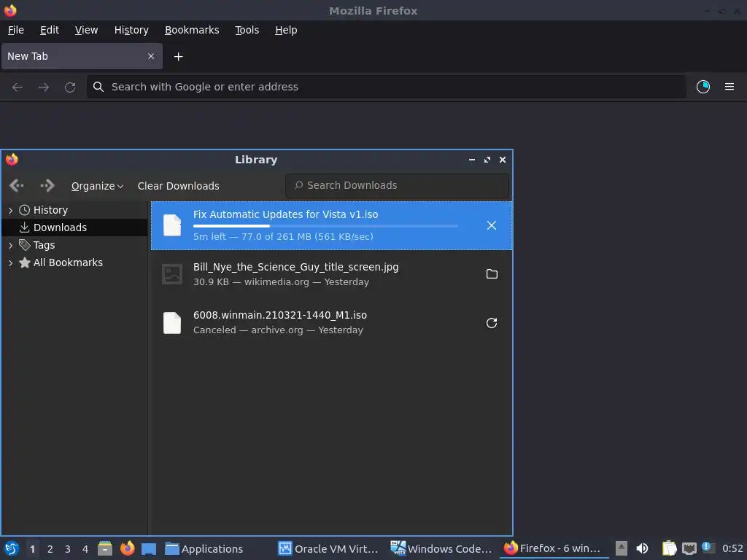
Task: Select the New Tab tab
Action: (82, 56)
